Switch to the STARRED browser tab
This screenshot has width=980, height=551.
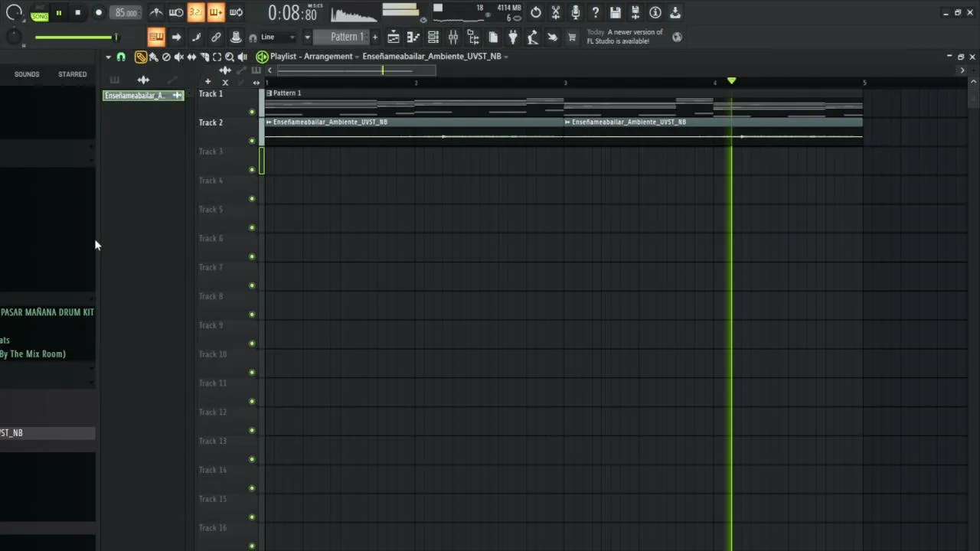(x=73, y=74)
